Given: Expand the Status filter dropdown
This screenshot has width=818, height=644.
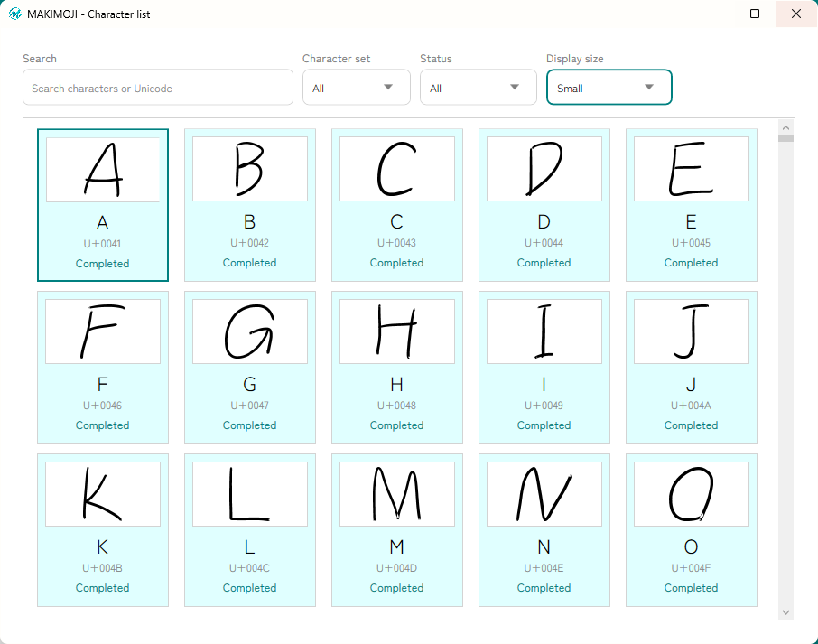Looking at the screenshot, I should (x=479, y=87).
